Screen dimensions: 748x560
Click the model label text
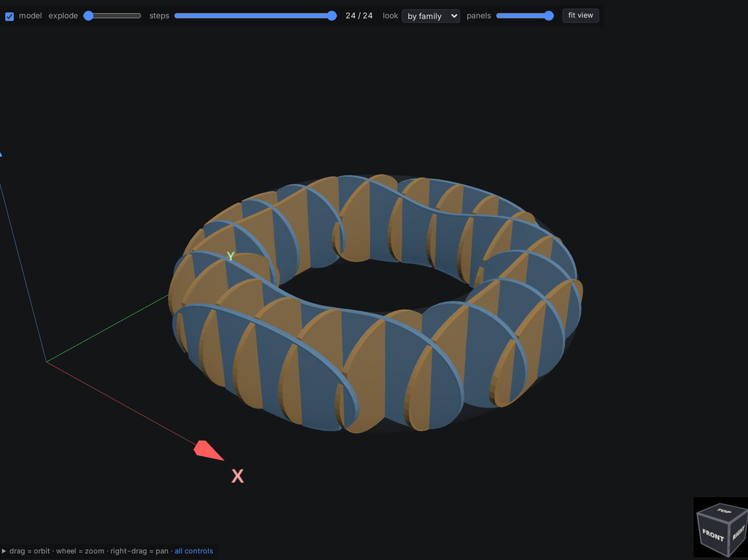pyautogui.click(x=31, y=16)
